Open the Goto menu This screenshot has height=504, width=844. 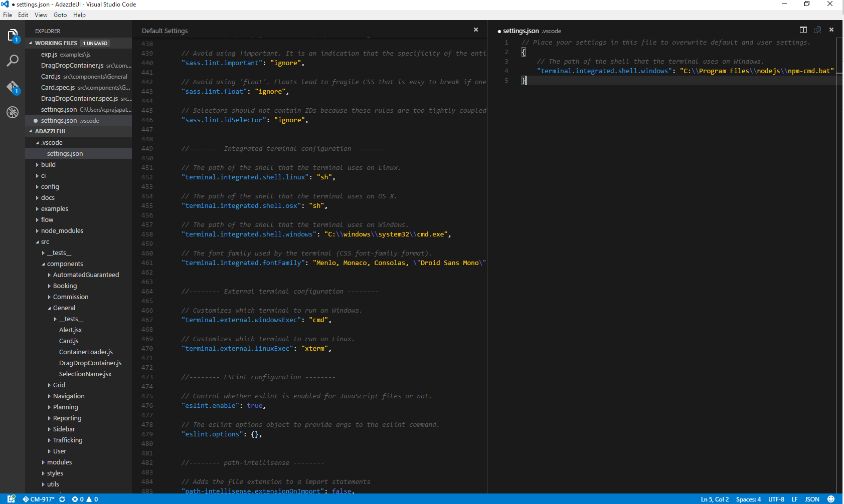(x=60, y=15)
